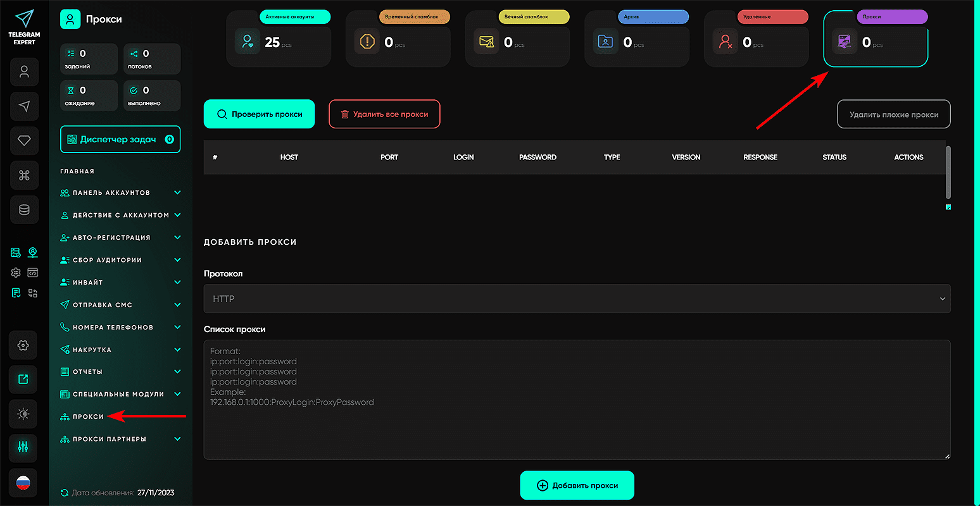This screenshot has height=506, width=980.
Task: Click the equalizer sliders icon in left rail
Action: click(x=23, y=447)
